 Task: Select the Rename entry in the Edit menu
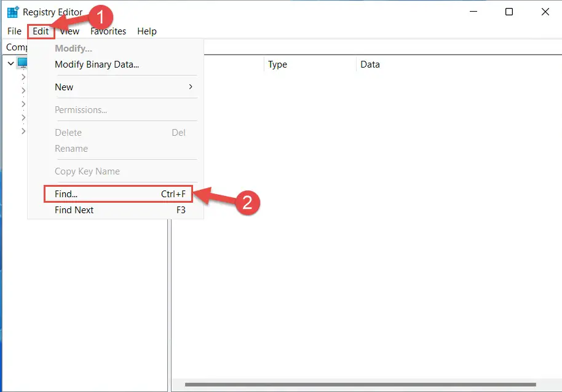[x=116, y=149]
